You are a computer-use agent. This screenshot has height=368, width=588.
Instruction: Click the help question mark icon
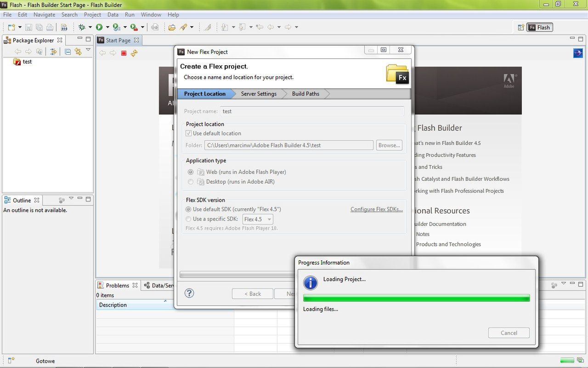pyautogui.click(x=189, y=293)
